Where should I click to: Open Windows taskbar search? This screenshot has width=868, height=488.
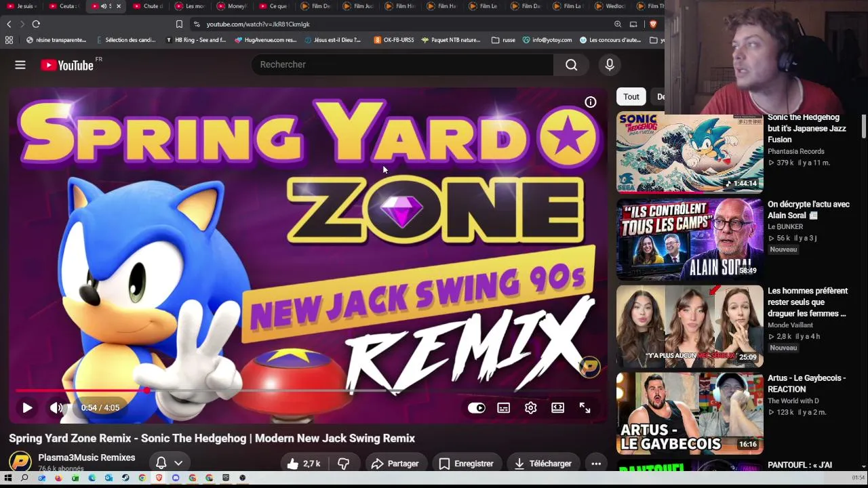pyautogui.click(x=24, y=478)
